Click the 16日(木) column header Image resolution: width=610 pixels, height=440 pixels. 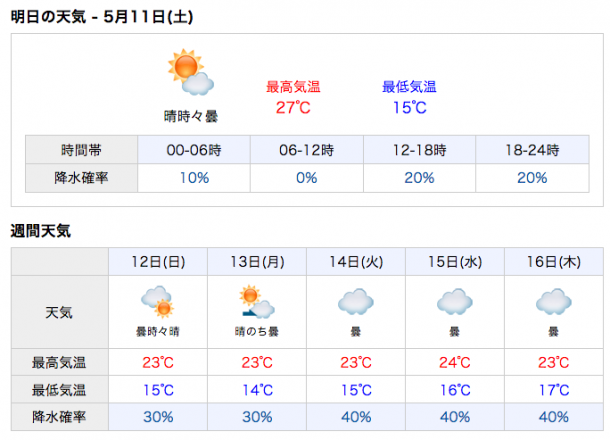click(554, 262)
